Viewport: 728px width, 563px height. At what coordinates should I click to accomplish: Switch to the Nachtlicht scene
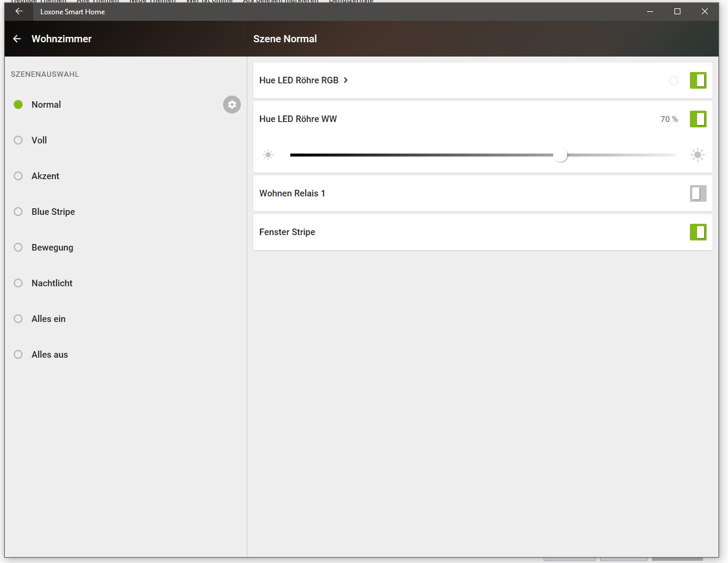52,283
